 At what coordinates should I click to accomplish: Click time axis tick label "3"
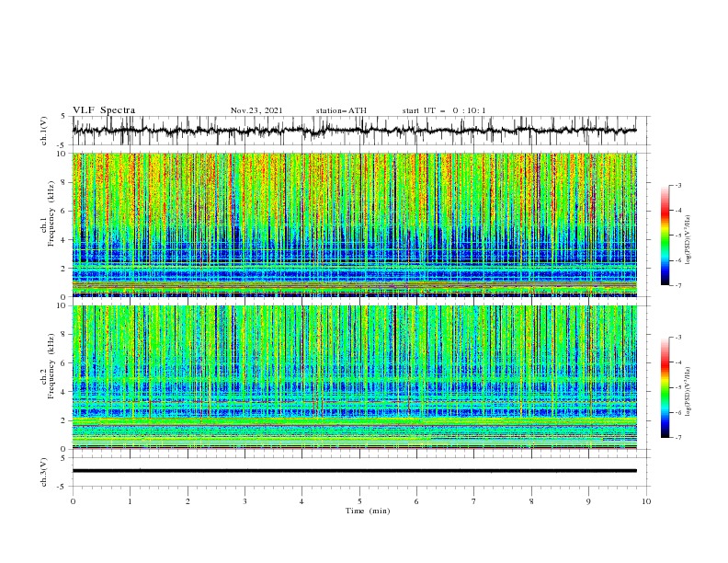[x=245, y=501]
